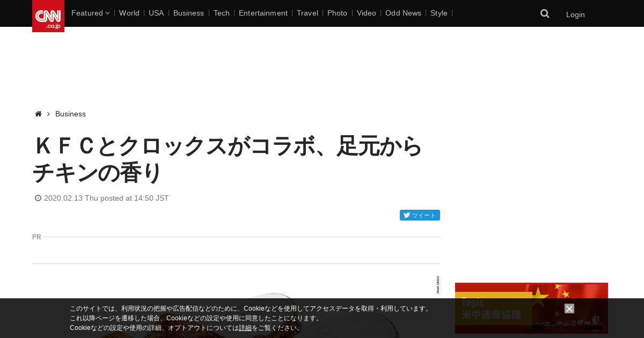Screen dimensions: 644x338
Task: Open the Video section
Action: click(367, 13)
